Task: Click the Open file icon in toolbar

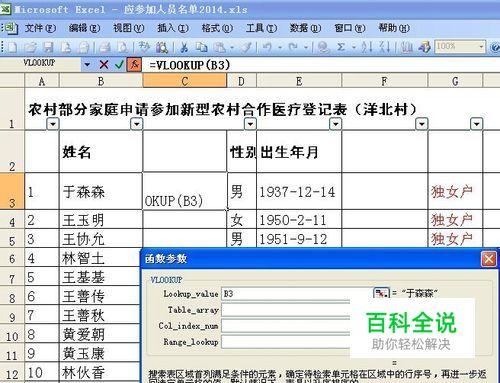Action: 31,47
